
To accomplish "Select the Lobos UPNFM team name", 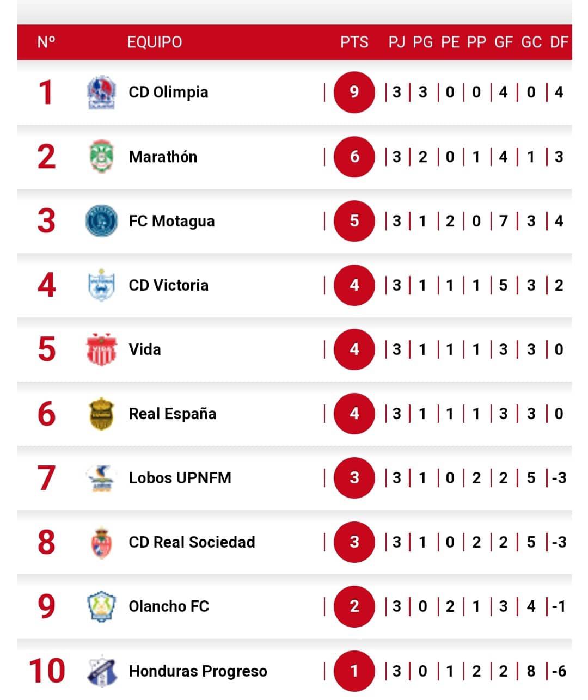I will tap(180, 478).
